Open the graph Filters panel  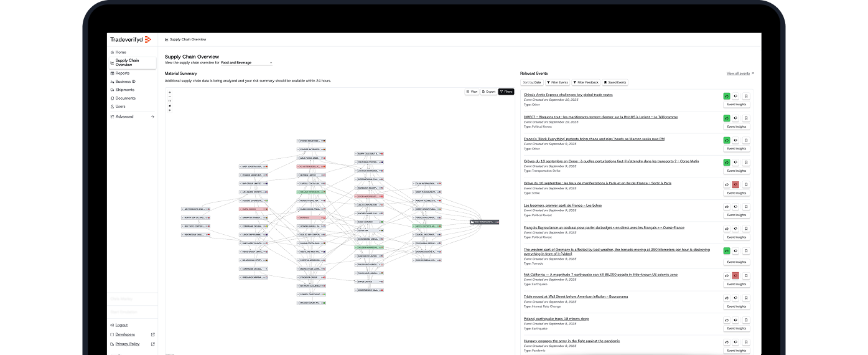pyautogui.click(x=506, y=92)
